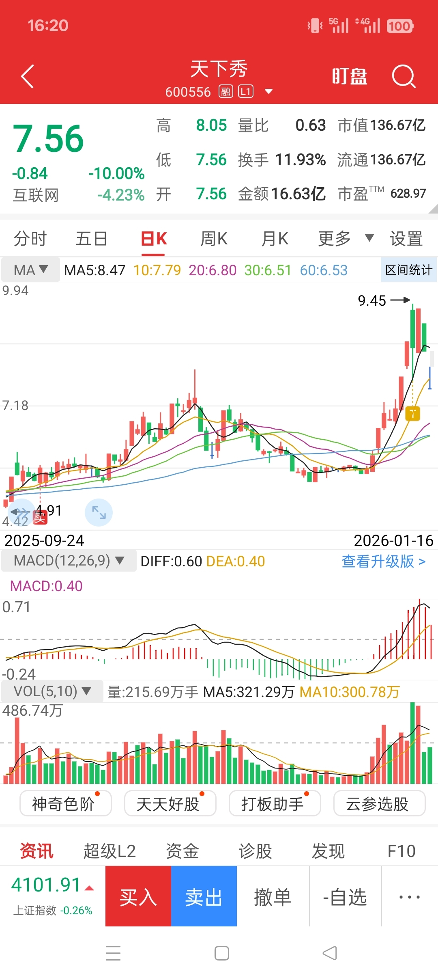
Task: Go back using the left arrow
Action: coord(27,76)
